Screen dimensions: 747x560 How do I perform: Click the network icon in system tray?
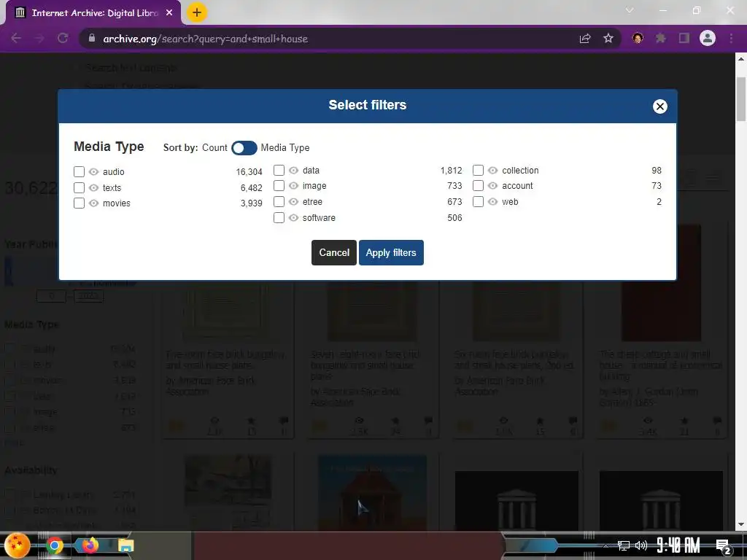coord(623,545)
